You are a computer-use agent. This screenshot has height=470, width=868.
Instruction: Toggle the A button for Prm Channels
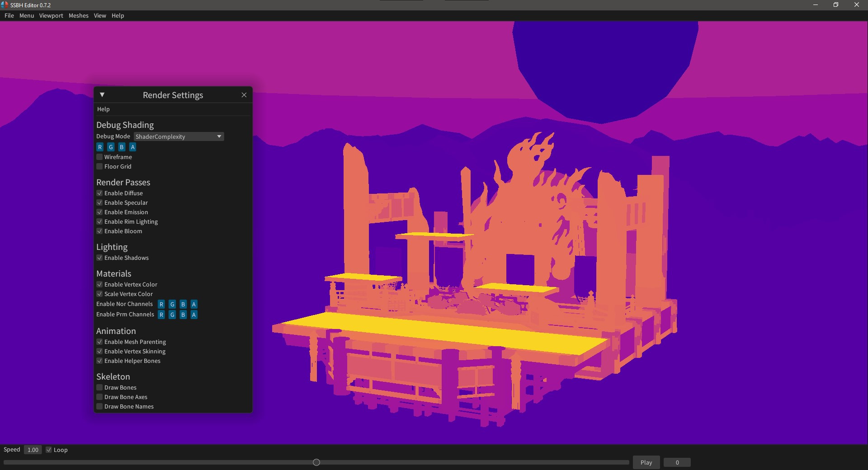point(194,315)
